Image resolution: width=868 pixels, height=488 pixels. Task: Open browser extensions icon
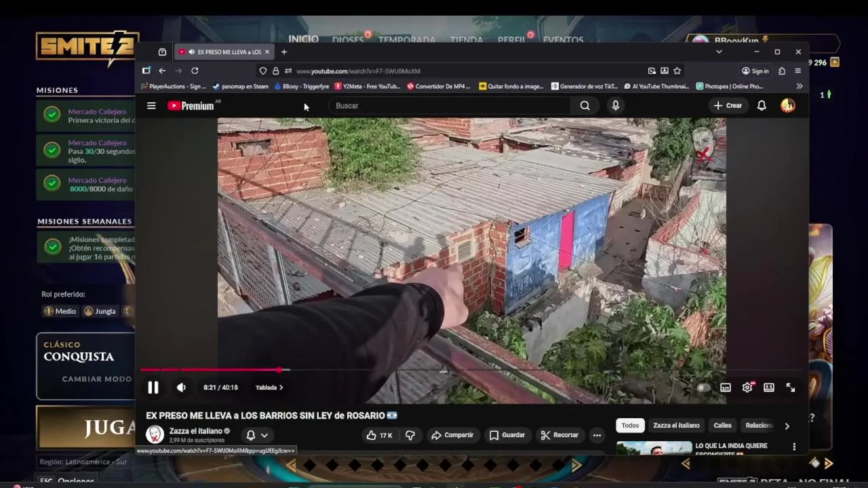point(782,70)
